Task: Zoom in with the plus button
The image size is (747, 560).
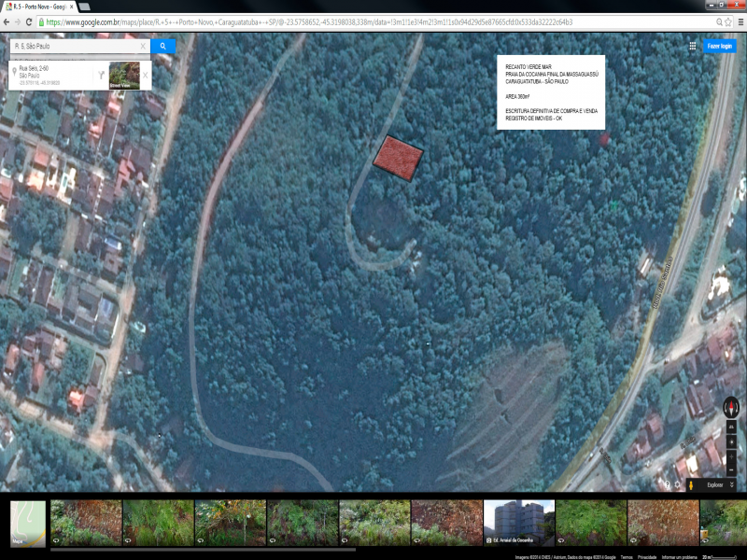Action: coord(731,457)
